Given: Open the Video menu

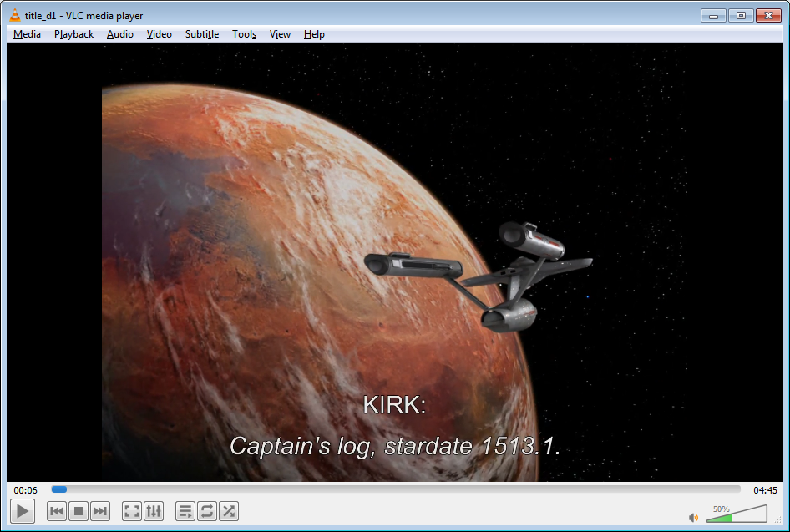Looking at the screenshot, I should click(160, 34).
